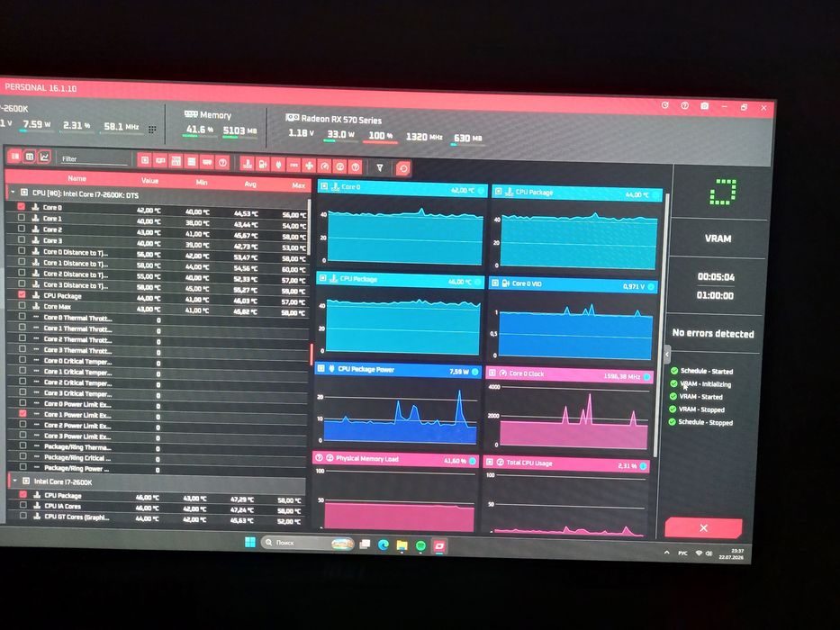Toggle the fan sensor filter icon

tap(309, 166)
